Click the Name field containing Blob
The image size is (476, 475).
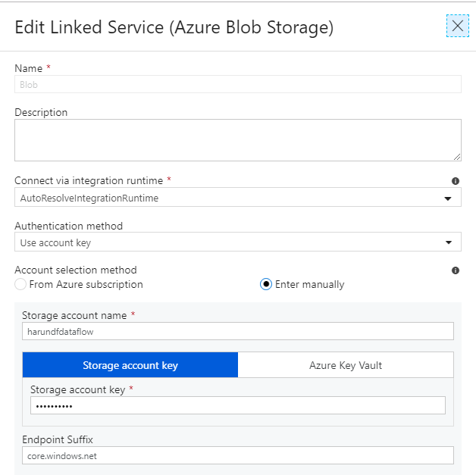coord(238,84)
